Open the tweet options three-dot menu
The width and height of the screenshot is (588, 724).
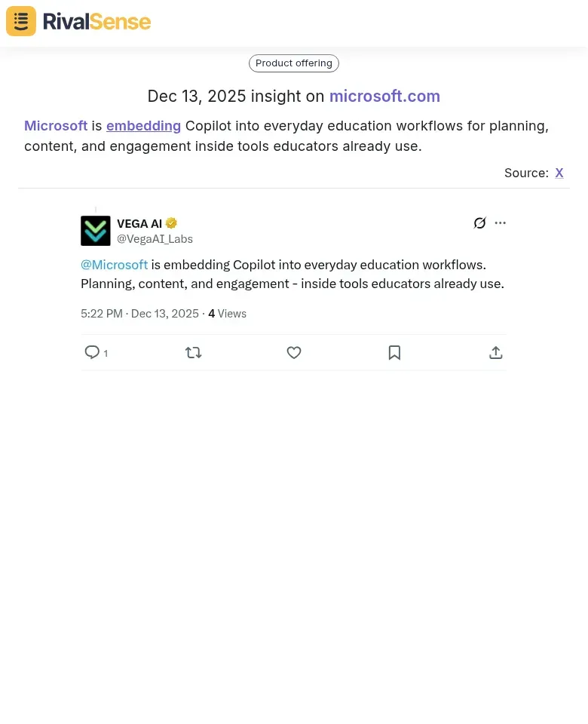click(500, 222)
